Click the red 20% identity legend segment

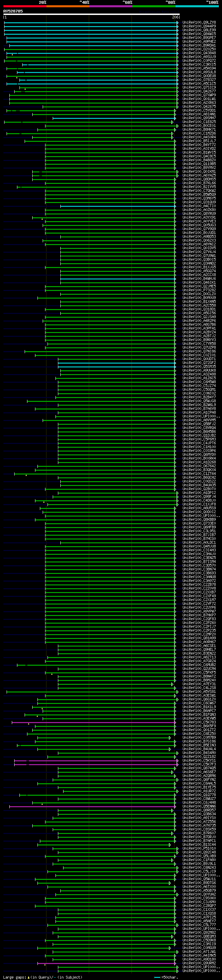25,6
